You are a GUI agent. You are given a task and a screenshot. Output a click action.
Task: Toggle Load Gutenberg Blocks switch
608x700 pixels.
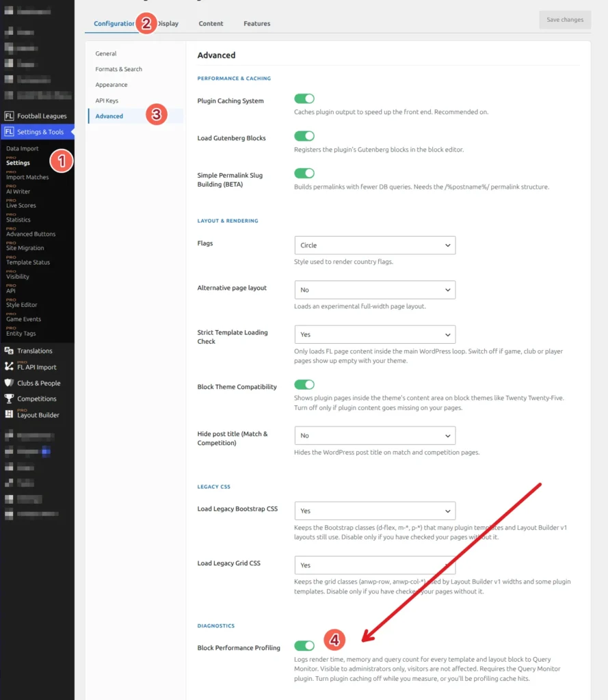coord(304,136)
